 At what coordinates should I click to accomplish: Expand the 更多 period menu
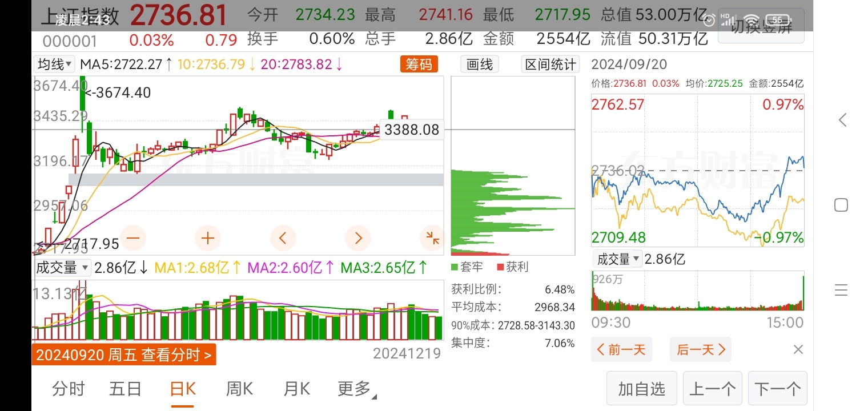click(357, 389)
